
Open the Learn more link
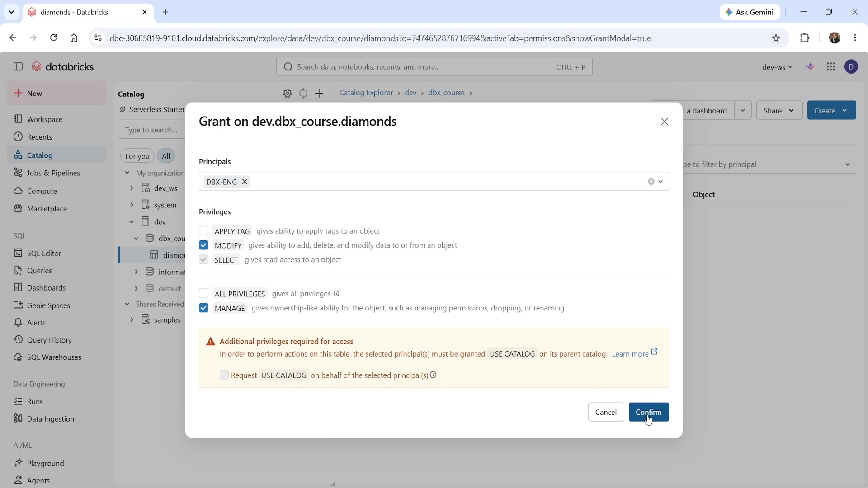tap(635, 354)
